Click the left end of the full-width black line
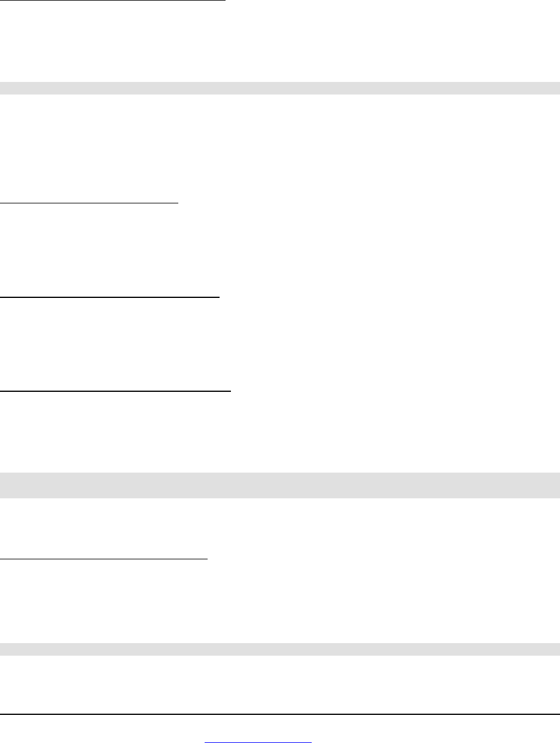 pyautogui.click(x=2, y=714)
